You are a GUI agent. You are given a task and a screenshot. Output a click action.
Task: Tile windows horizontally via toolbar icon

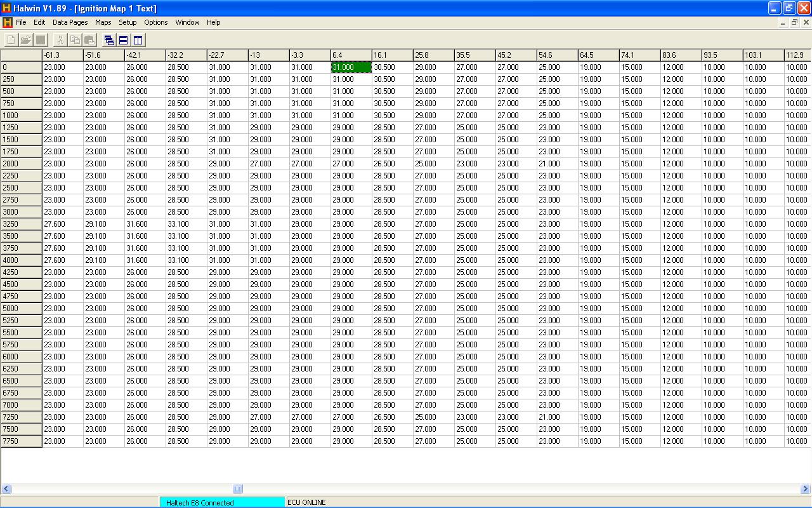coord(124,40)
